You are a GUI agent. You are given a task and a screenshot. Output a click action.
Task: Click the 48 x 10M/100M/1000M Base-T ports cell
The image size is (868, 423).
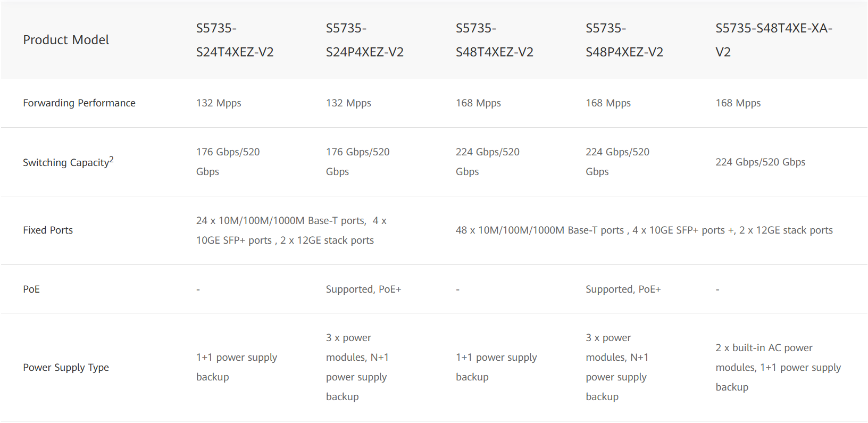[644, 230]
